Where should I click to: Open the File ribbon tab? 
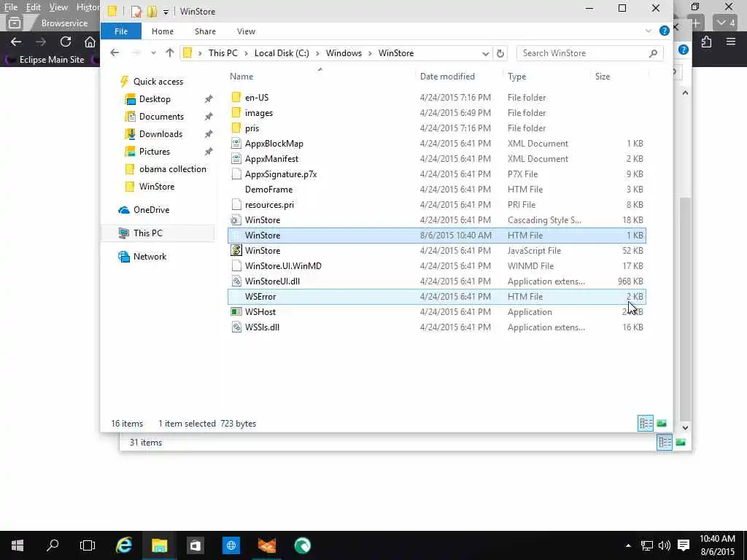pos(121,31)
